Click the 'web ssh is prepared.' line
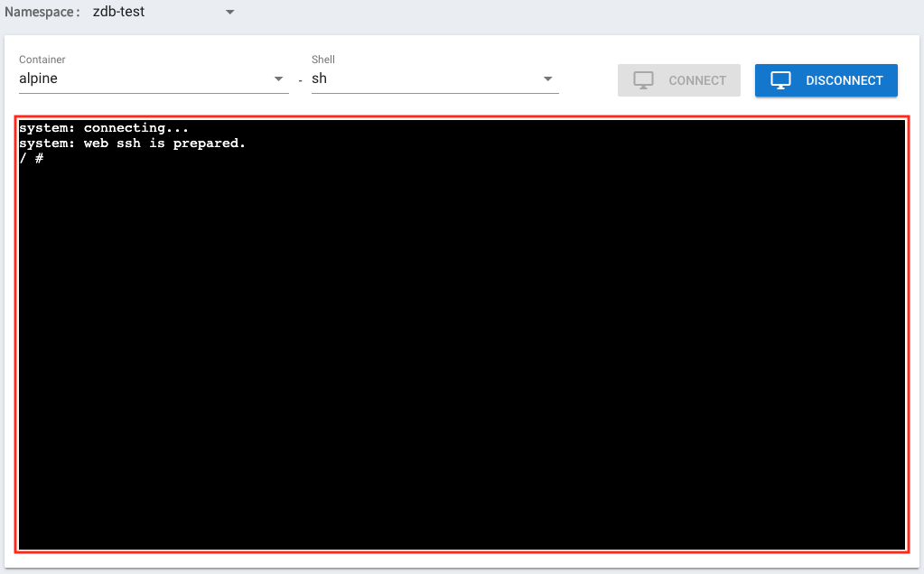924x574 pixels. 132,143
